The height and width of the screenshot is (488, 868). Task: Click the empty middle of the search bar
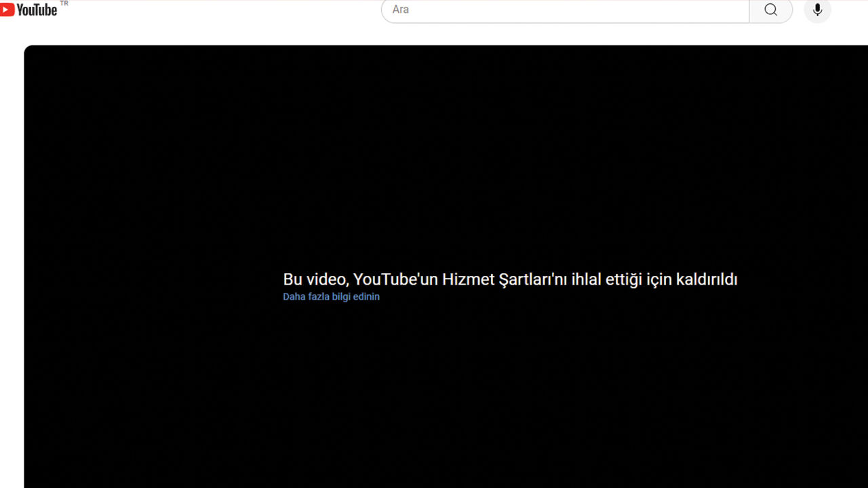click(576, 9)
